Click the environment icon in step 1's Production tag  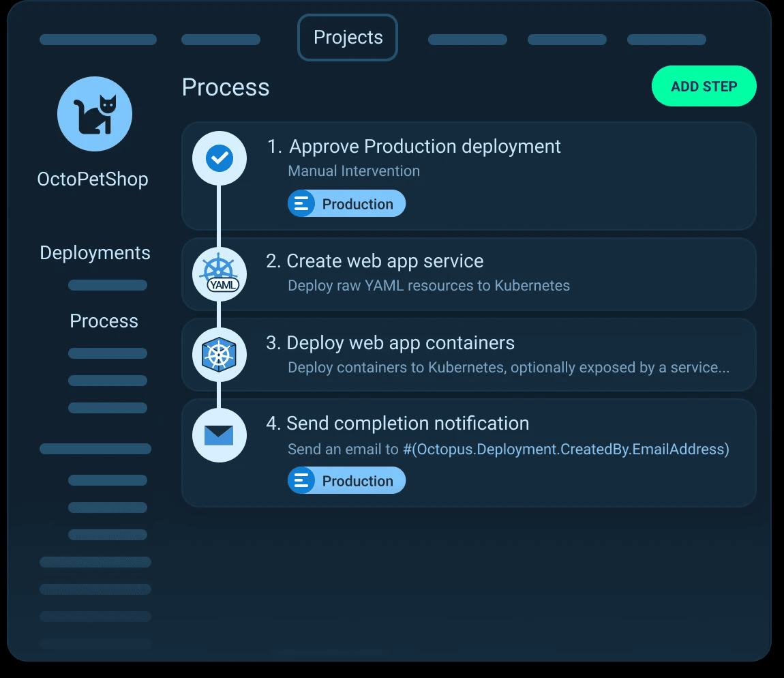[x=301, y=204]
